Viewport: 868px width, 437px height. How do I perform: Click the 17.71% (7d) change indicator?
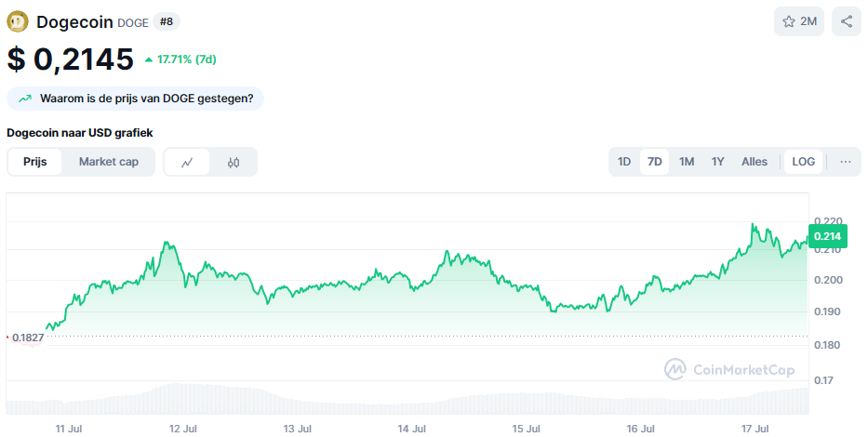pos(180,60)
